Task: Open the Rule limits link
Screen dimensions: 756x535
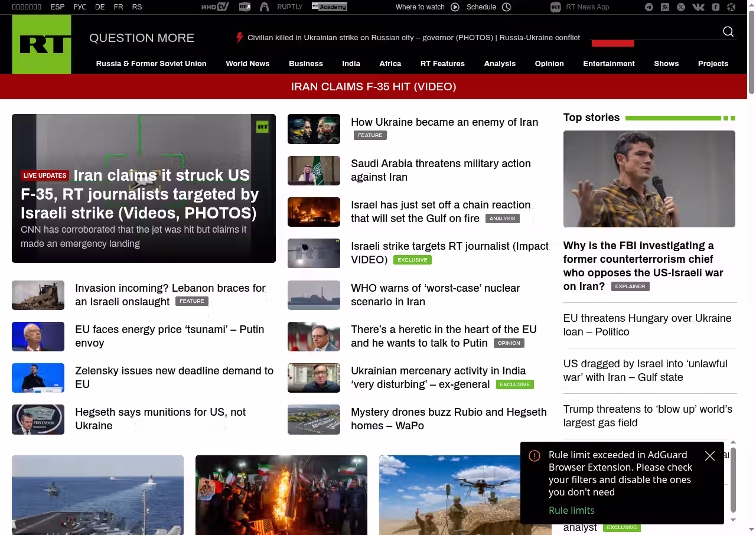Action: click(571, 510)
